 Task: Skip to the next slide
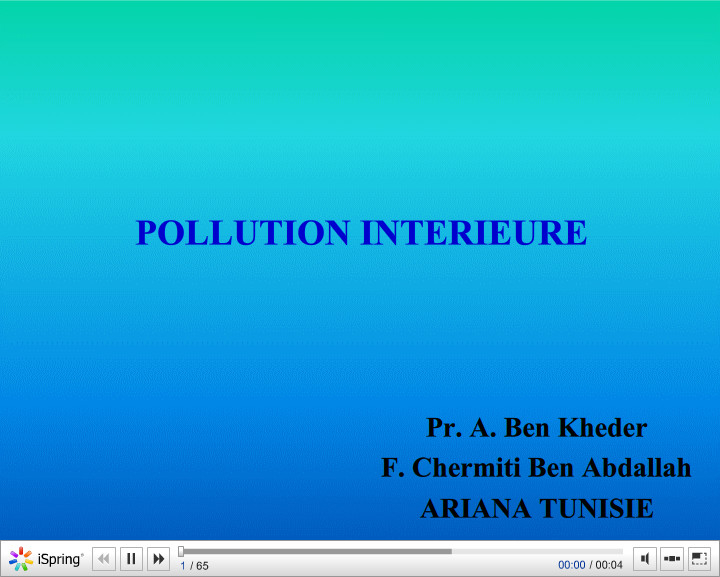click(159, 559)
